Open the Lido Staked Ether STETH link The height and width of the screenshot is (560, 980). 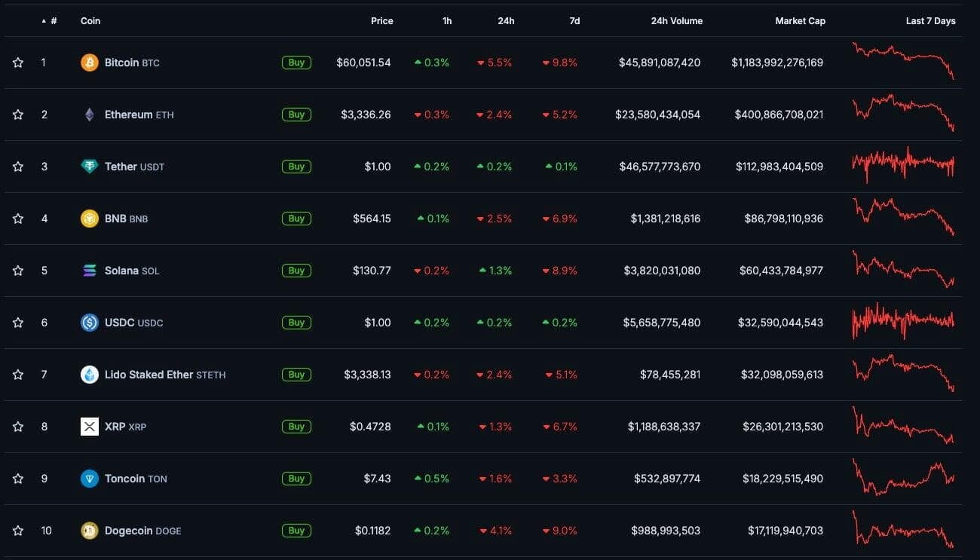(165, 375)
